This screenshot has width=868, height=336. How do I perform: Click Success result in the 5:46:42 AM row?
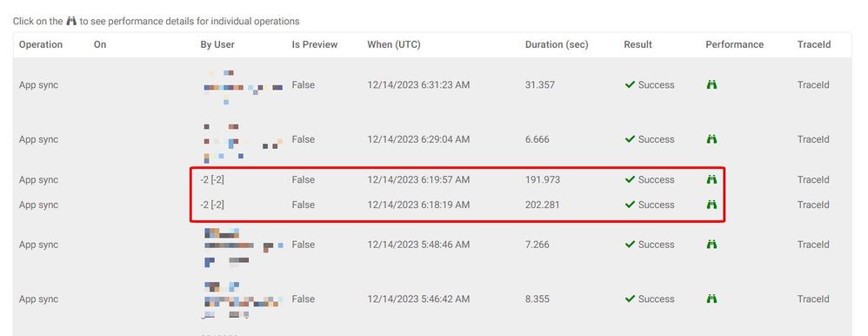coord(650,299)
